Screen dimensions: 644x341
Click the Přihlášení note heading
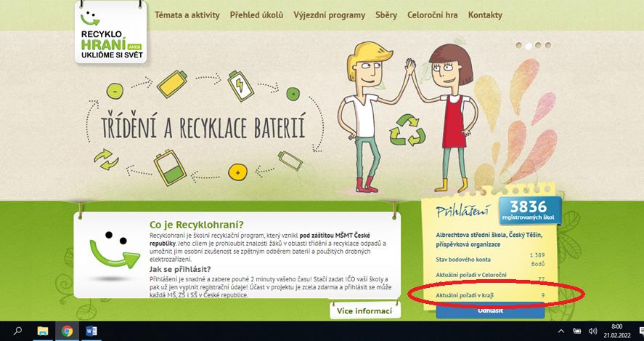[x=462, y=212]
